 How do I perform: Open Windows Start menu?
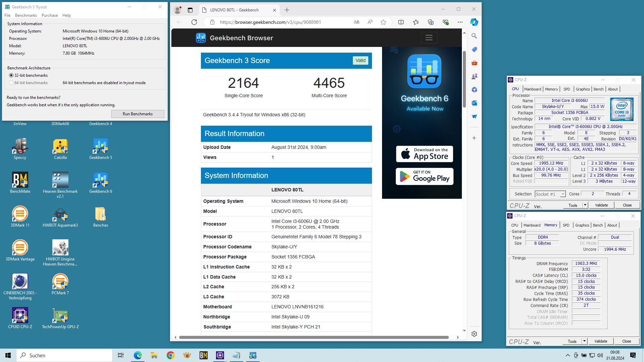point(8,355)
